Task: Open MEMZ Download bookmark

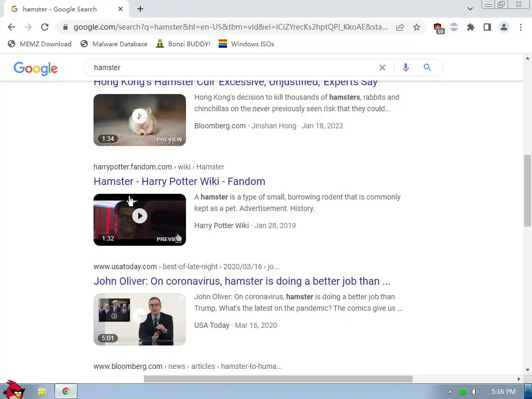Action: coord(39,44)
